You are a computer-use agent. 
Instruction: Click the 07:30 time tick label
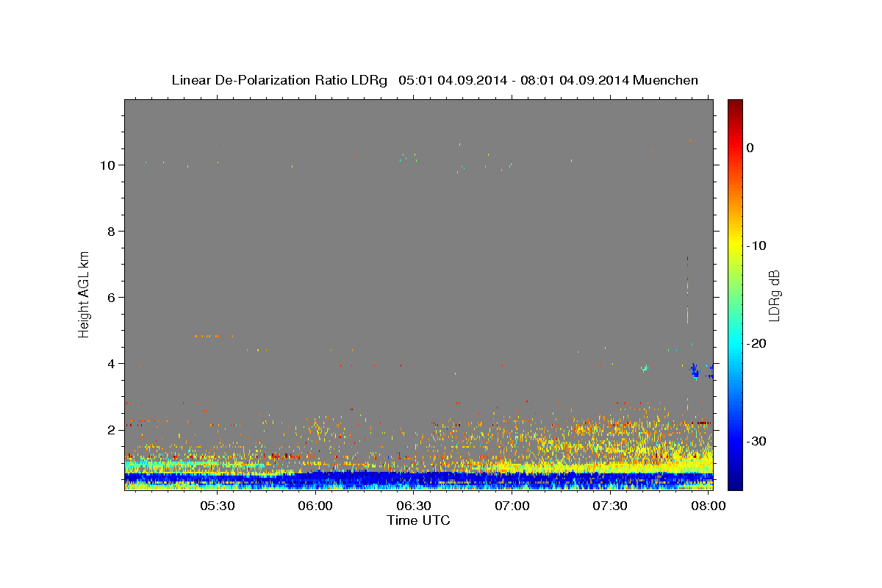coord(610,506)
